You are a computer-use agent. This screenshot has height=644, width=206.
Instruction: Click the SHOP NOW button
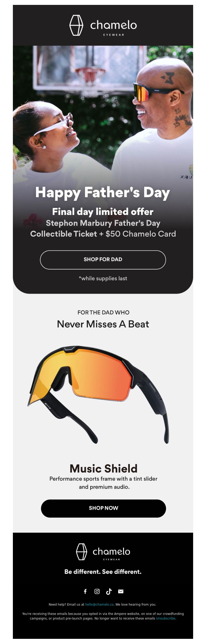pos(104,508)
